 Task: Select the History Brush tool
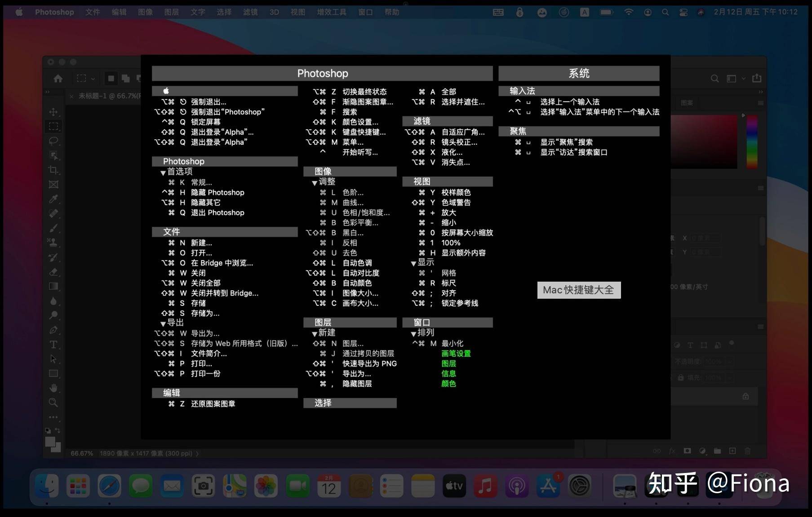(x=53, y=257)
